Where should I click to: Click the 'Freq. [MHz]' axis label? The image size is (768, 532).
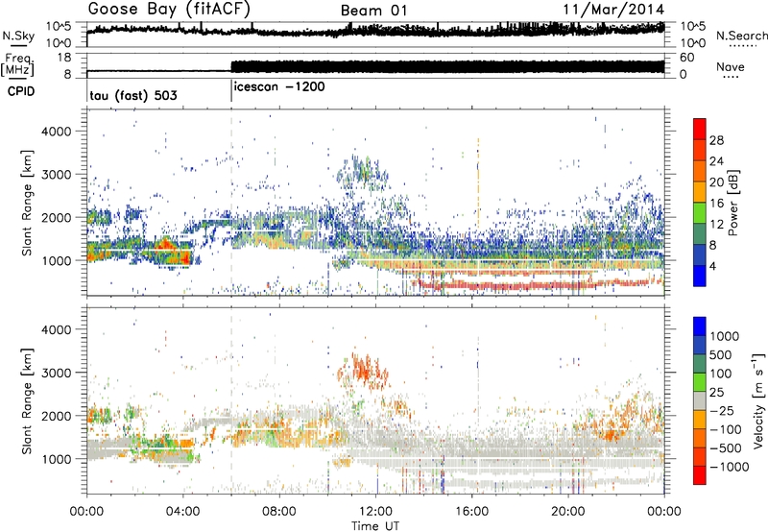pyautogui.click(x=18, y=65)
